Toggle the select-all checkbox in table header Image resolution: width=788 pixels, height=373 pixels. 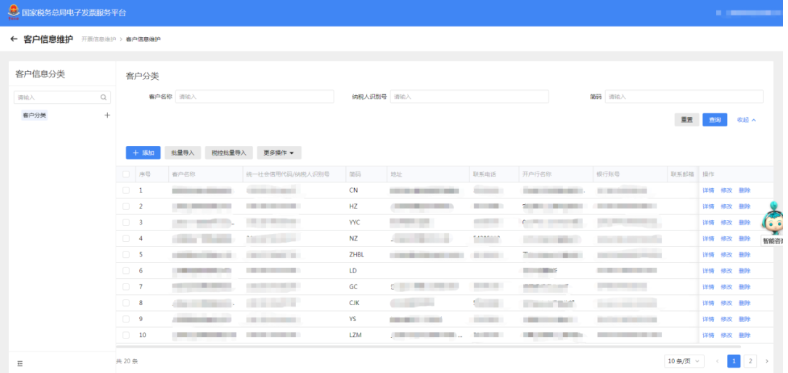126,174
